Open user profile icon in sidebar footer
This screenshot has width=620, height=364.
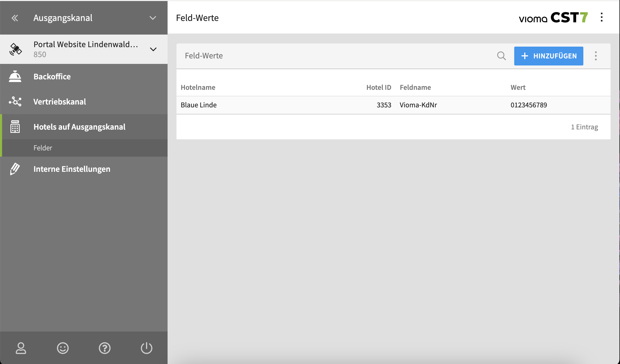click(21, 348)
